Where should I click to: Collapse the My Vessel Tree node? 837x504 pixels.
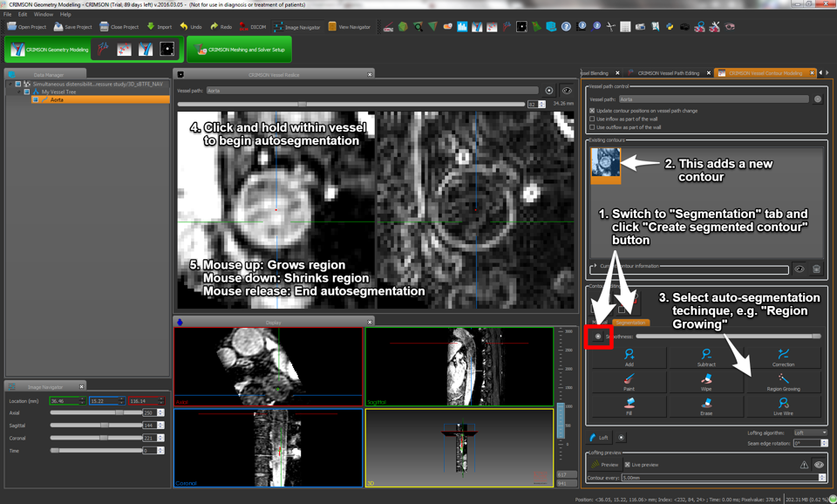point(18,92)
